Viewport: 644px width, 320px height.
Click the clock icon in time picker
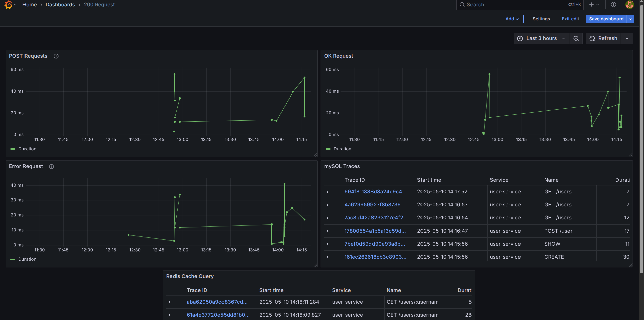pyautogui.click(x=520, y=38)
